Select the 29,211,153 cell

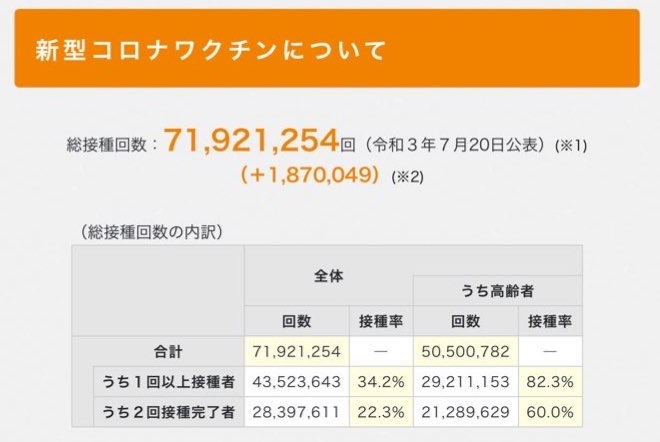pos(465,381)
